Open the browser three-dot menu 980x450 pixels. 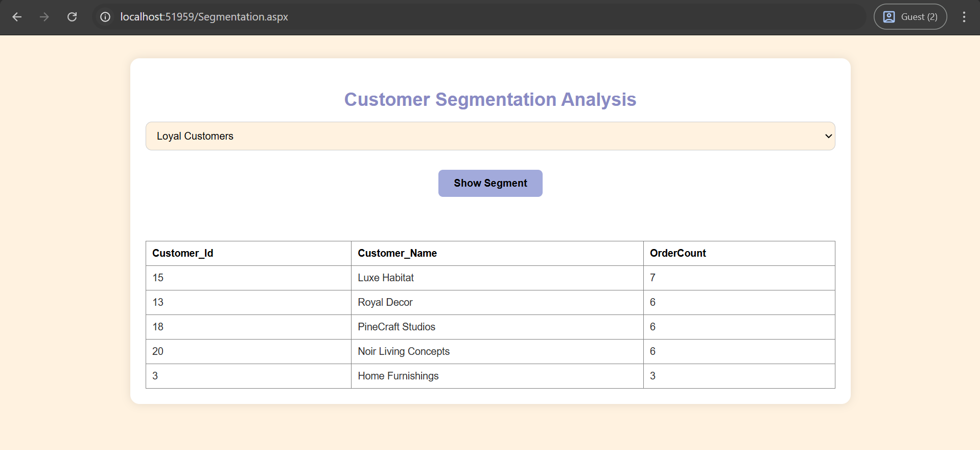pyautogui.click(x=964, y=17)
